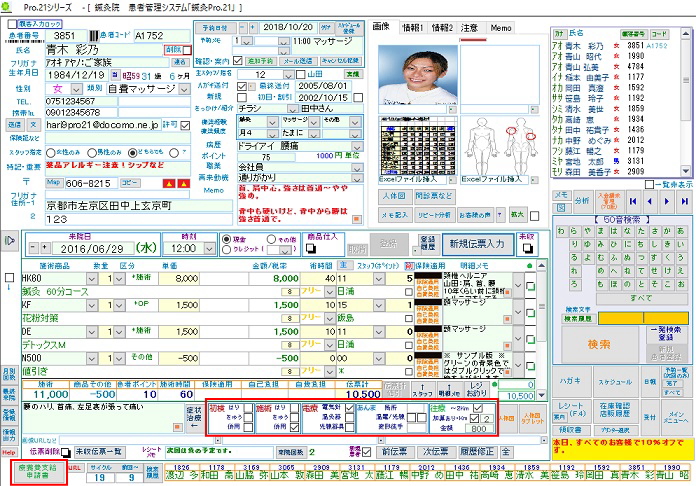Select the 女性のみ radio button
This screenshot has width=696, height=486.
pyautogui.click(x=51, y=153)
